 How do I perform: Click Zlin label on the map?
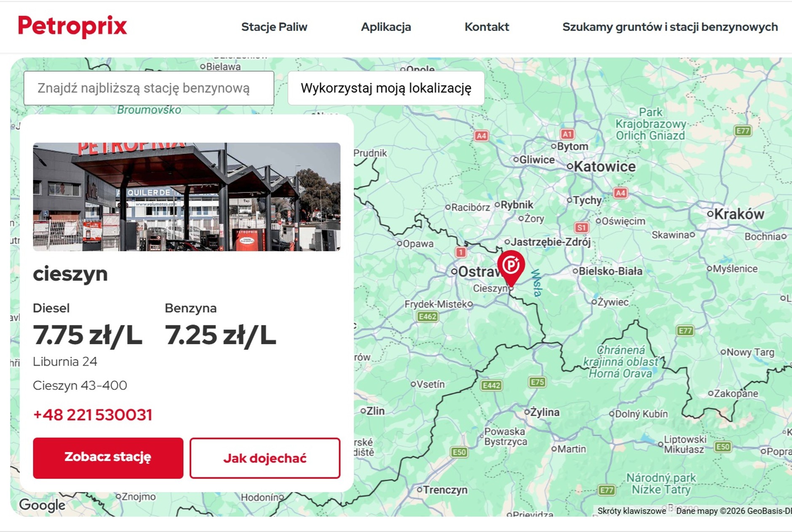375,411
